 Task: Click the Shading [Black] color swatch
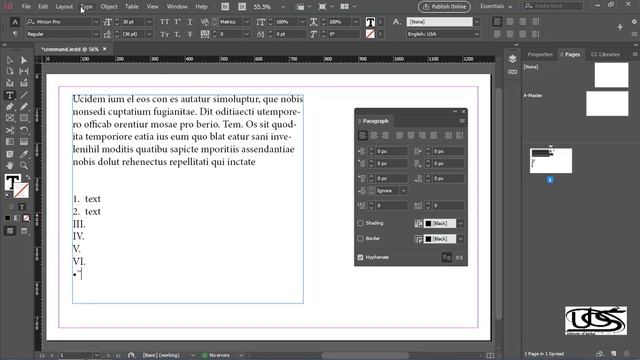440,224
